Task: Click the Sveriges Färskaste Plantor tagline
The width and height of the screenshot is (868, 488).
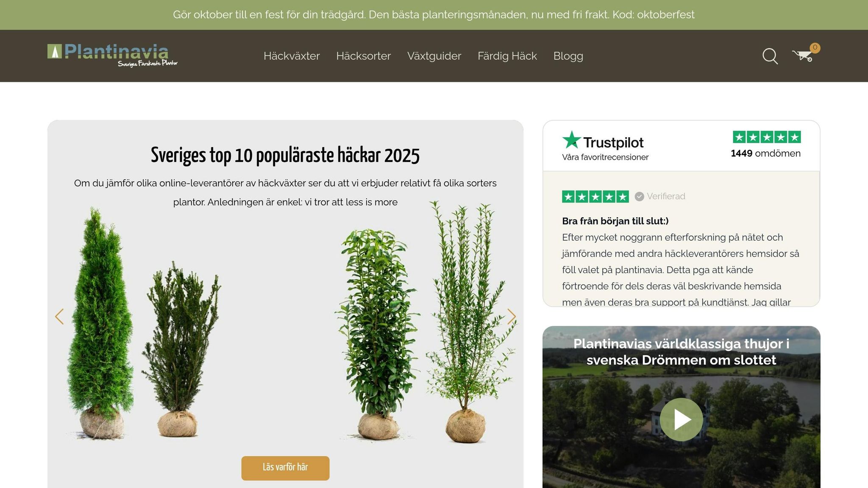Action: pos(147,64)
